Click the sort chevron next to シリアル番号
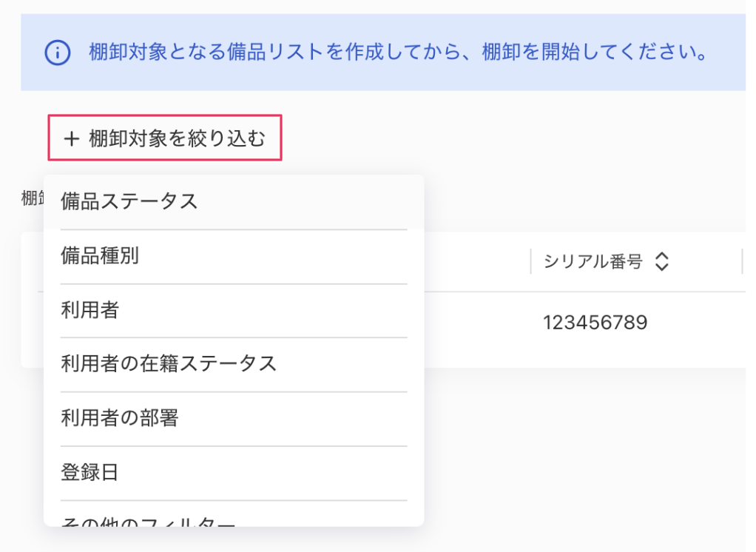This screenshot has width=756, height=552. point(663,261)
